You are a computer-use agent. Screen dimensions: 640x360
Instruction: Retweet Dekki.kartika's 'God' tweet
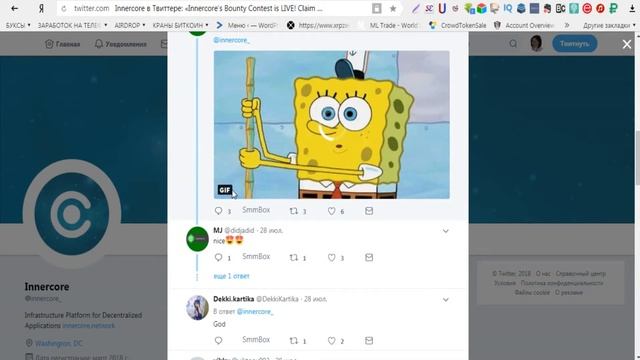click(x=293, y=340)
